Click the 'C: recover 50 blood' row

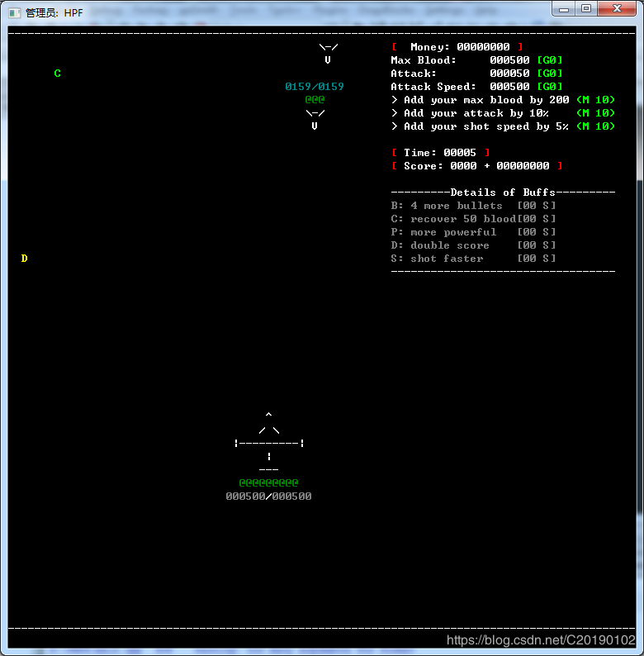pyautogui.click(x=473, y=219)
